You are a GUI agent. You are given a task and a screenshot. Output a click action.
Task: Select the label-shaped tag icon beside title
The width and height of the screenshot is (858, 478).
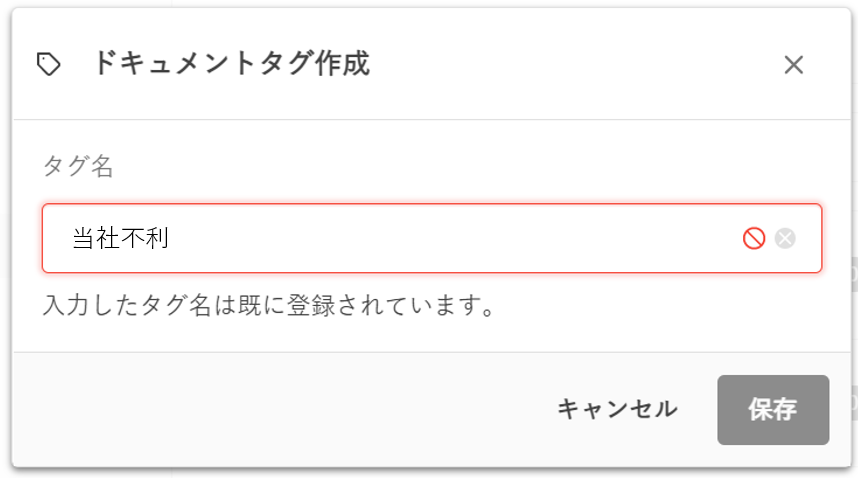pyautogui.click(x=48, y=65)
